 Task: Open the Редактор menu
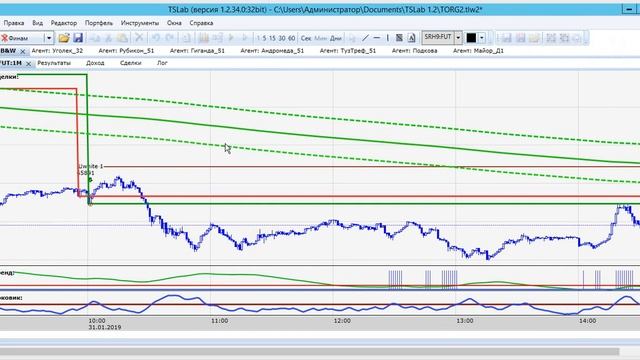coord(64,23)
